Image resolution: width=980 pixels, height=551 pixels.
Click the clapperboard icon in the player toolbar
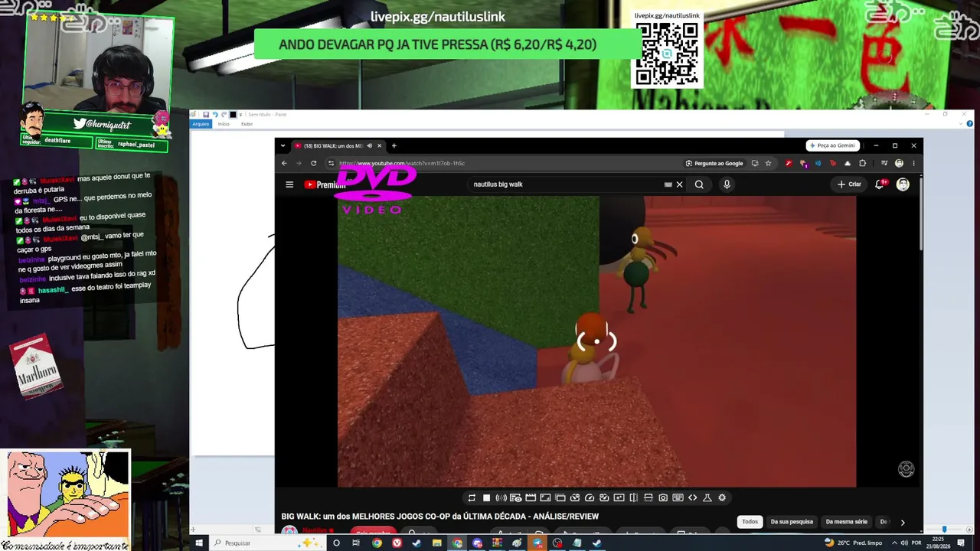tap(531, 498)
